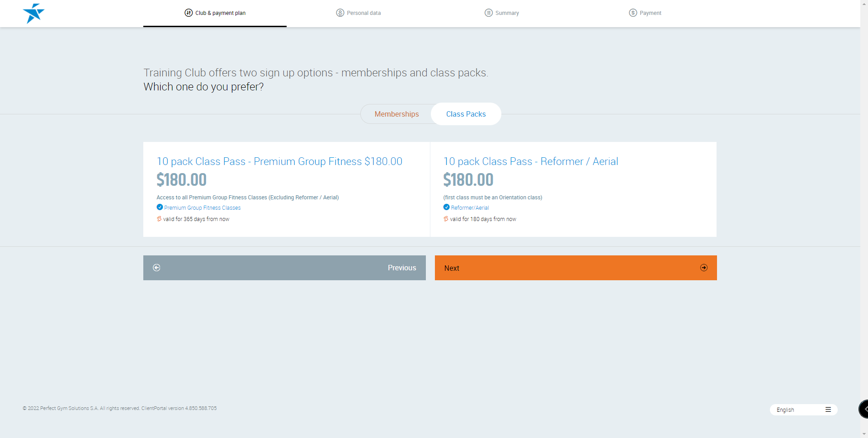Click the Summary step icon

pyautogui.click(x=488, y=13)
